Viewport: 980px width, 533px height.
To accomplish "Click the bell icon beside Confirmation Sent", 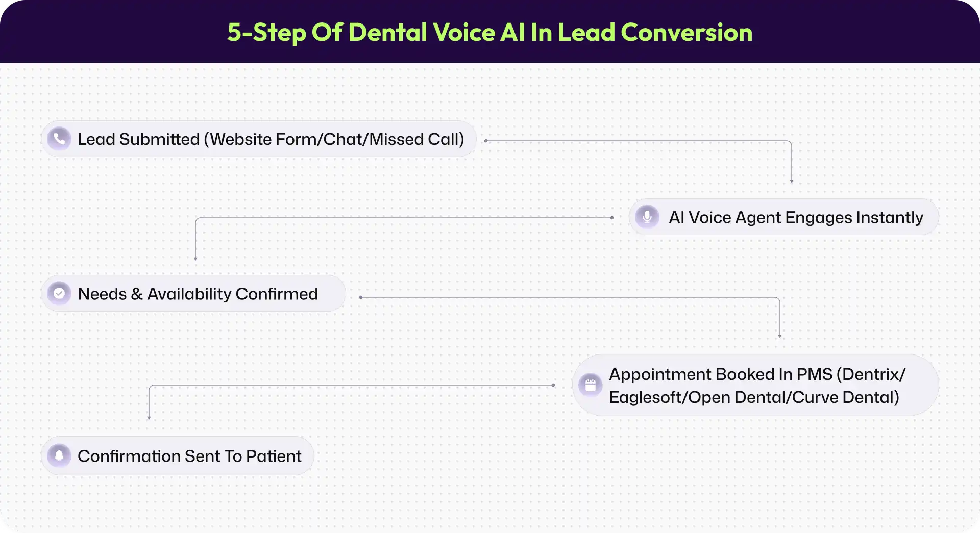I will tap(59, 455).
